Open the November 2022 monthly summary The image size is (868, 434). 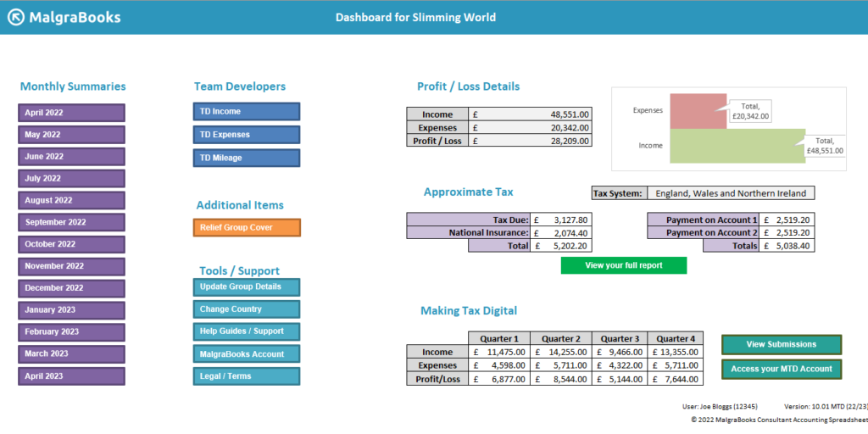[x=71, y=266]
